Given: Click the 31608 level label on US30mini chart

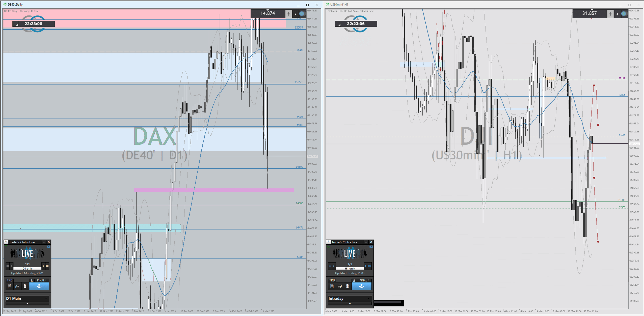Looking at the screenshot, I should coord(621,200).
